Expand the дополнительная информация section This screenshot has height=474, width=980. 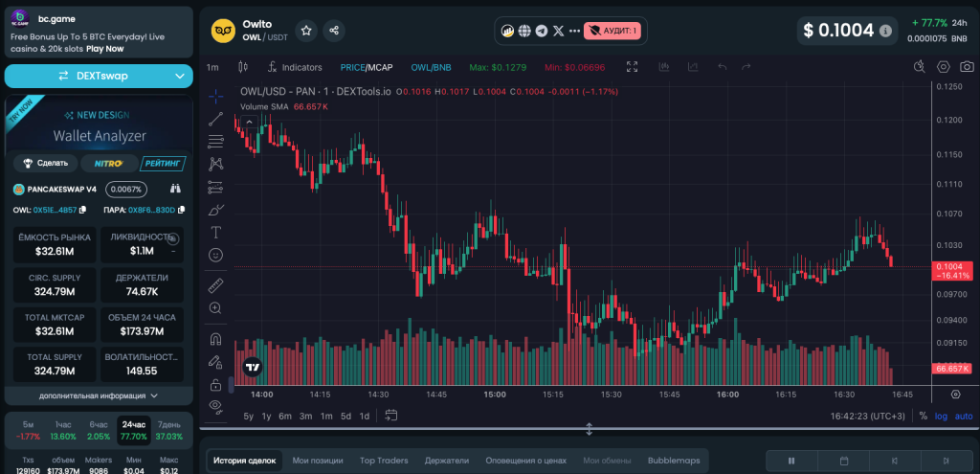pos(100,395)
